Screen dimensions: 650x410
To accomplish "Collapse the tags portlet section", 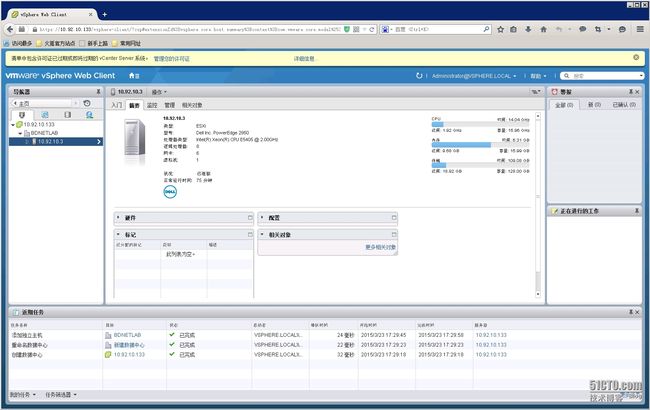I will (x=118, y=234).
